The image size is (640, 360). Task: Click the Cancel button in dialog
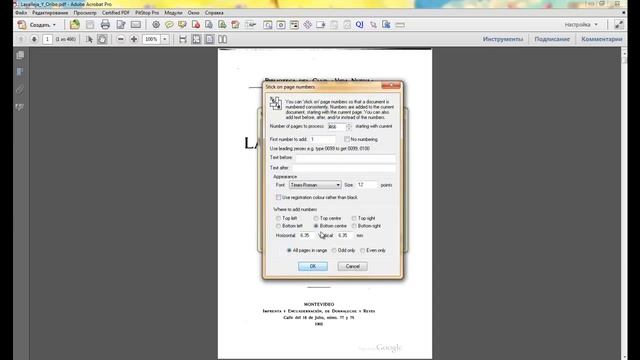point(353,266)
